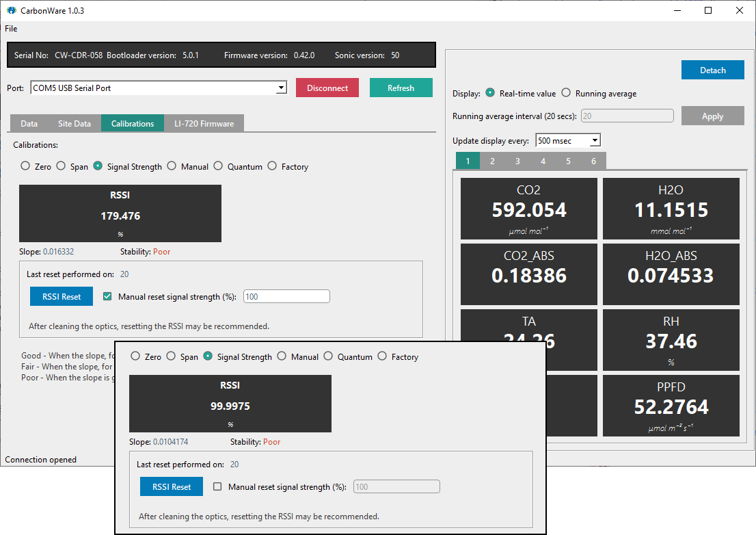Screen dimensions: 756x535
Task: Switch to the Site Data tab
Action: click(x=75, y=124)
